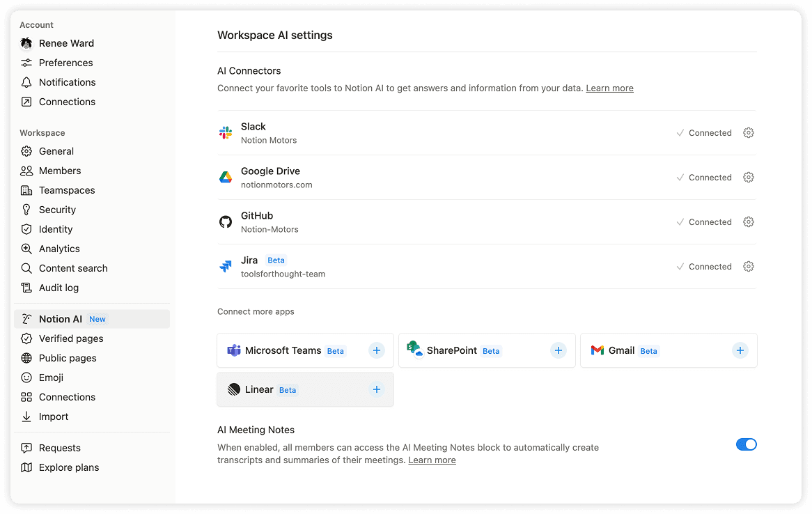Click the GitHub connector icon
Screen dimensions: 812x514
[x=225, y=221]
